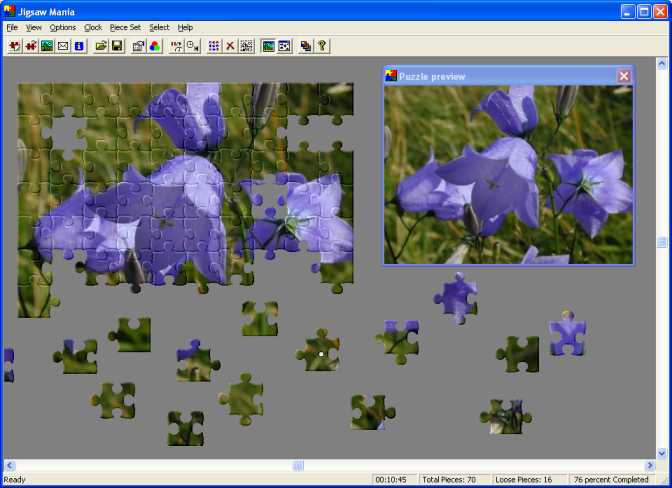Click the clock toolbar icon

coord(192,46)
